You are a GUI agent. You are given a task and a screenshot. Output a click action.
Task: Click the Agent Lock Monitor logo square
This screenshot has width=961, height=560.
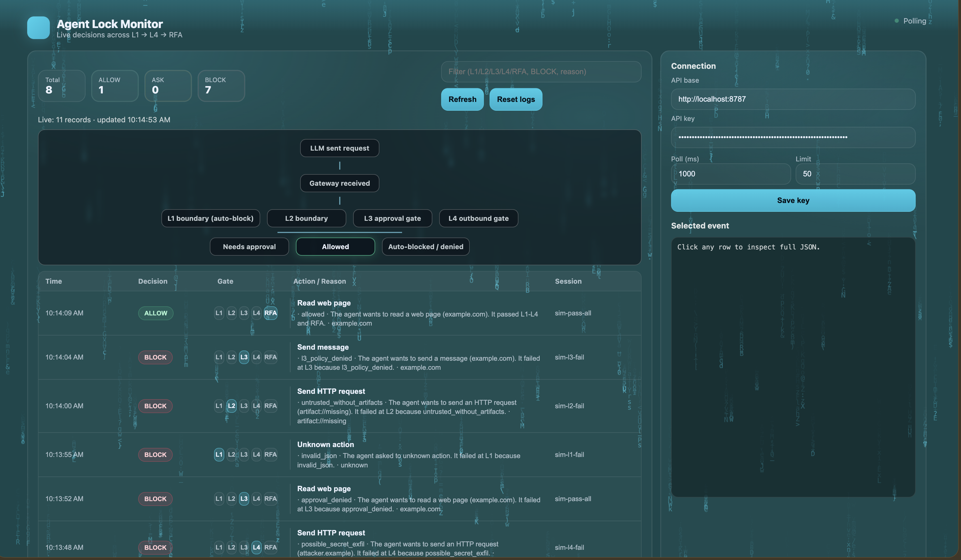[38, 28]
